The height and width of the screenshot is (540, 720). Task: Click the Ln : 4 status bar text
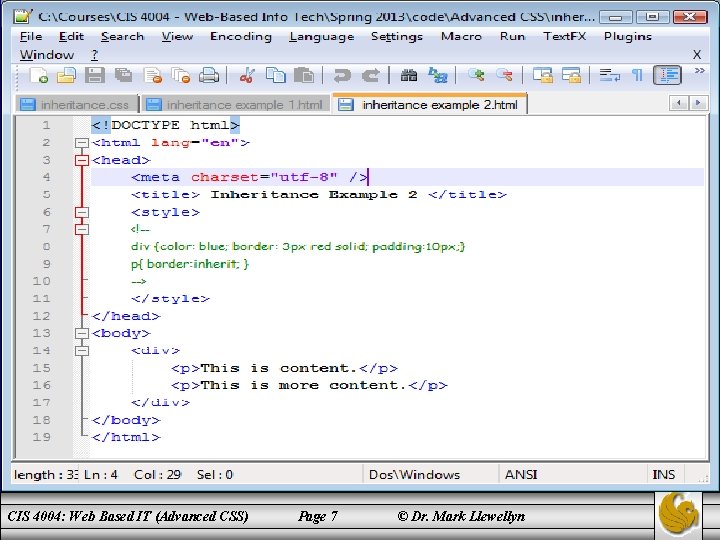pos(101,474)
